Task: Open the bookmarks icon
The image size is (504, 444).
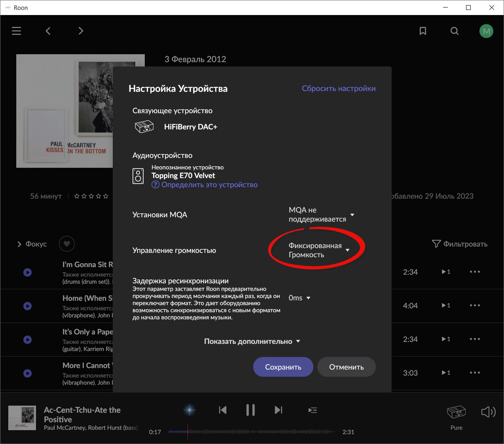Action: click(x=423, y=31)
